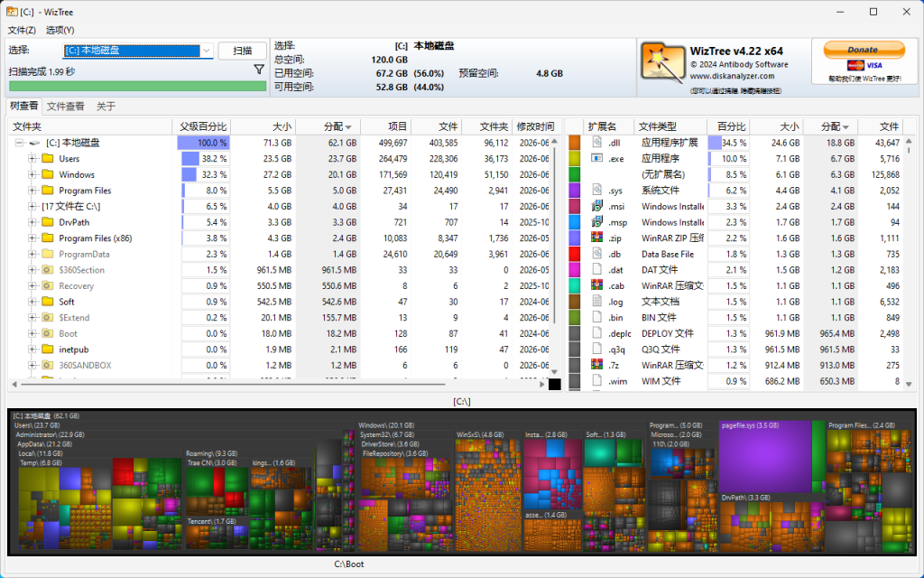The image size is (924, 578).
Task: Click the .cab WinRAR icon
Action: tap(597, 285)
